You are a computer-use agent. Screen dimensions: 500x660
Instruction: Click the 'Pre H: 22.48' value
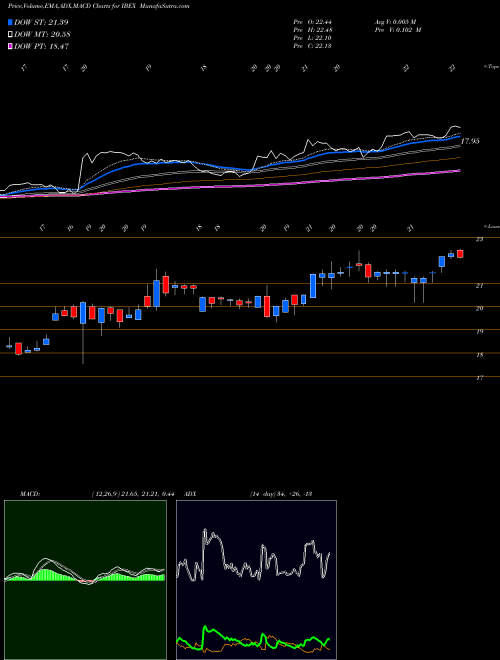pyautogui.click(x=312, y=30)
